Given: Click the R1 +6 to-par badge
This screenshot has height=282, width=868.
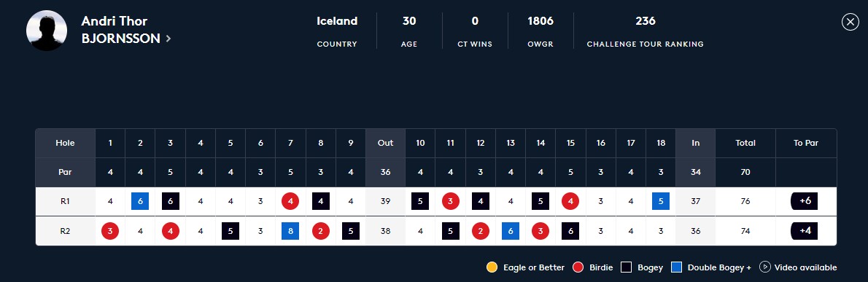Looking at the screenshot, I should tap(805, 201).
